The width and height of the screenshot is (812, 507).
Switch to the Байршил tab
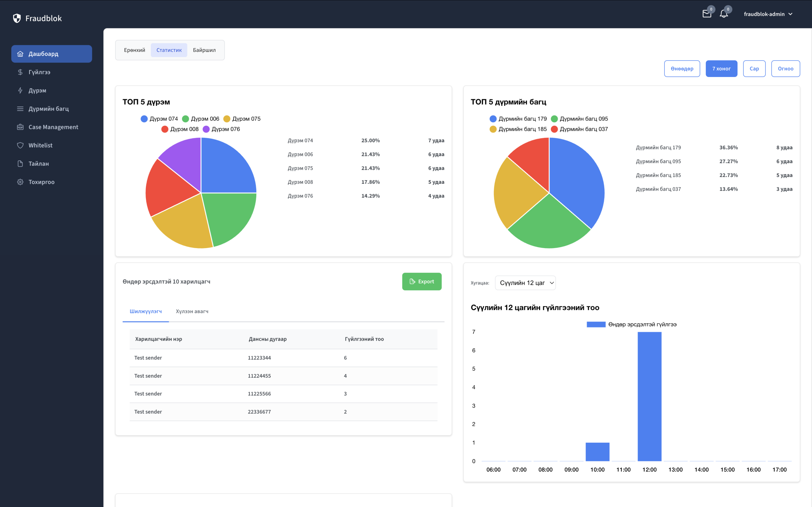204,50
